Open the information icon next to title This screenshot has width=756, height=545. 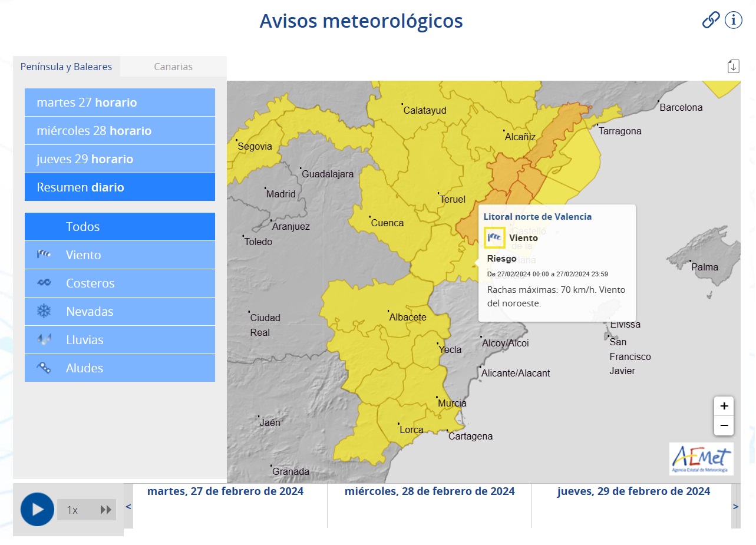pyautogui.click(x=732, y=20)
